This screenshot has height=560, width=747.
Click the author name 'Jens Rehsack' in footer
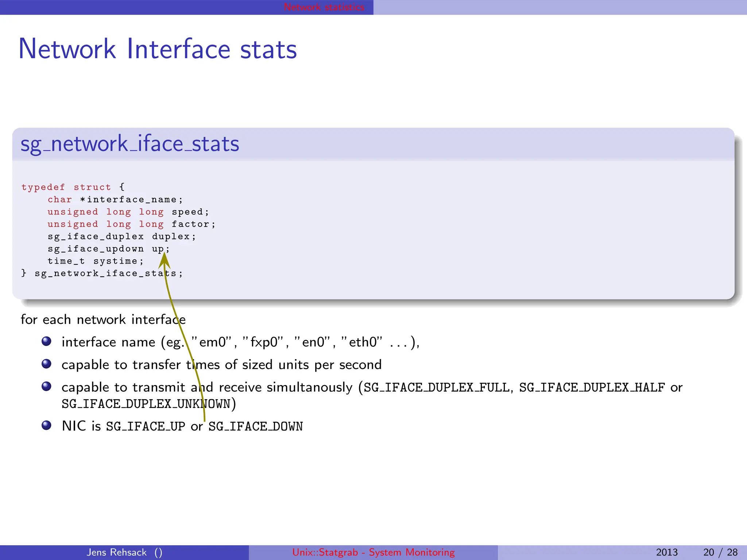pos(116,552)
